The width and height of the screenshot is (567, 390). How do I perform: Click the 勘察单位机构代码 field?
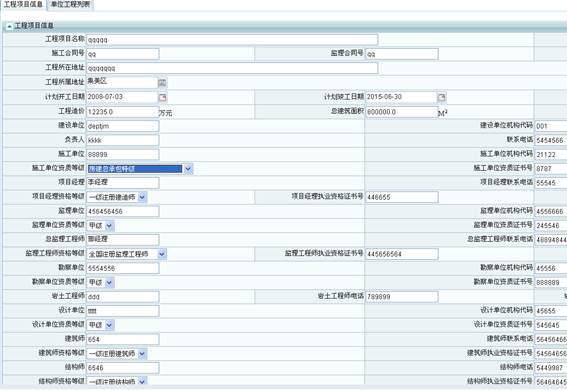click(551, 268)
